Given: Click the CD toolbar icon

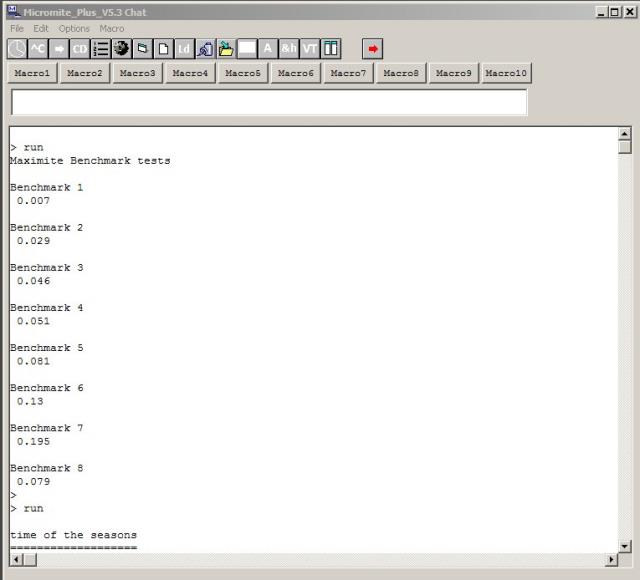Looking at the screenshot, I should [80, 49].
